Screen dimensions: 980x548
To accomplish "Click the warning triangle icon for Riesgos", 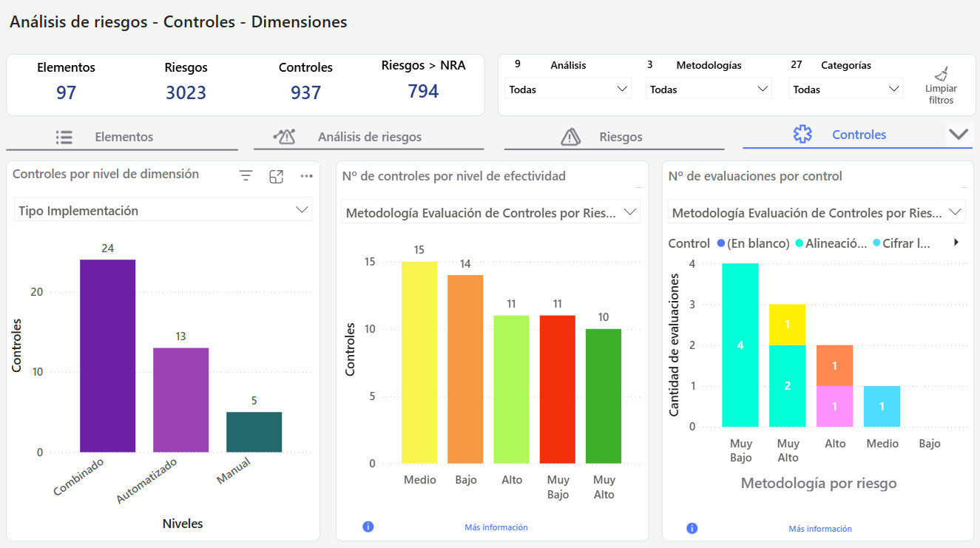I will click(570, 137).
